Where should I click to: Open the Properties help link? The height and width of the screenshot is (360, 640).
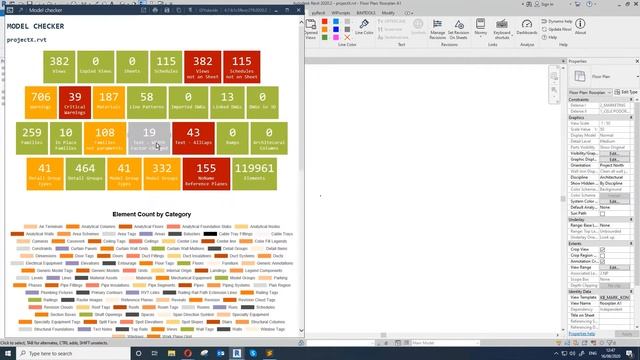tap(582, 334)
